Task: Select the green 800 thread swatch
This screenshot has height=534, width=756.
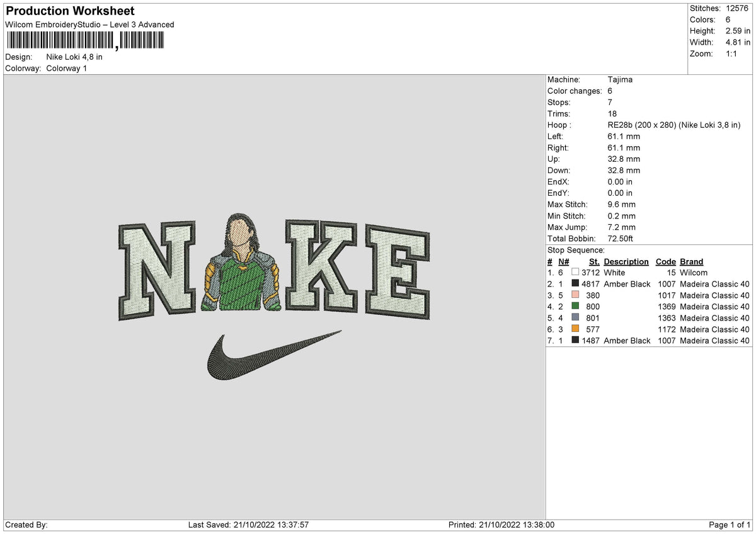Action: coord(575,307)
